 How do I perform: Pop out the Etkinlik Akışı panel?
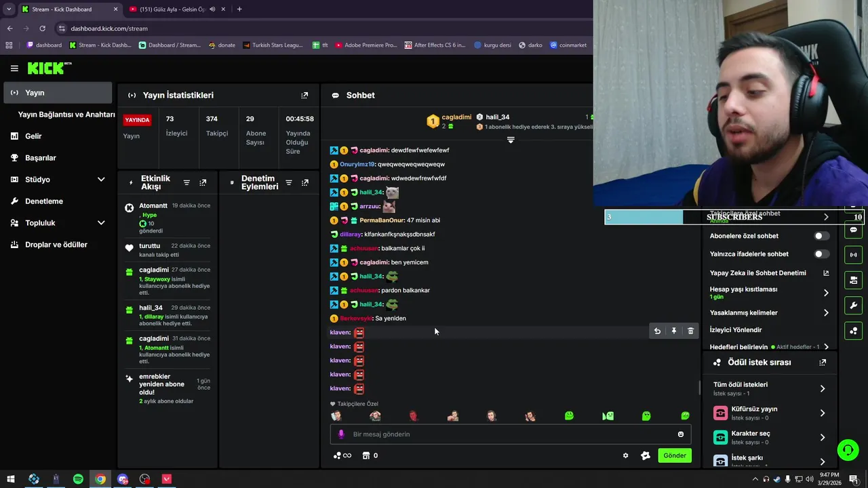203,183
